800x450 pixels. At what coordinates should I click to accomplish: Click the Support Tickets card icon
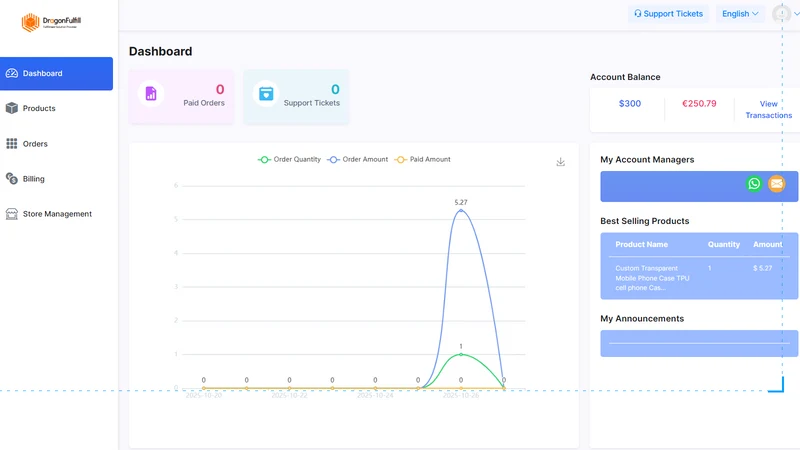click(x=266, y=94)
